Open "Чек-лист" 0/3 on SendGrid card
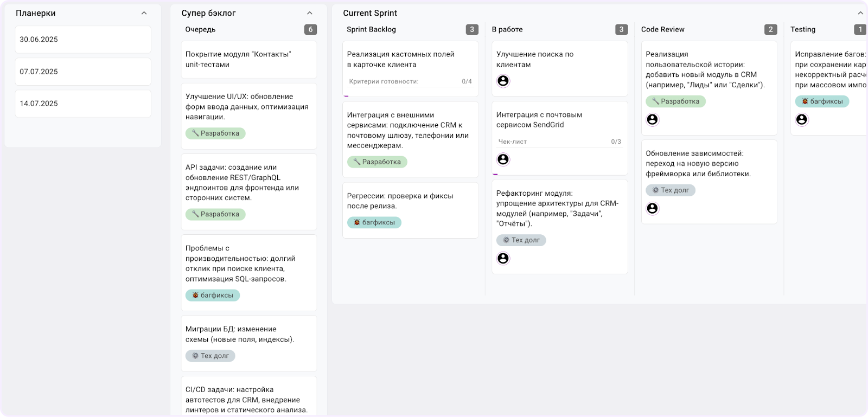This screenshot has width=868, height=417. click(x=559, y=142)
